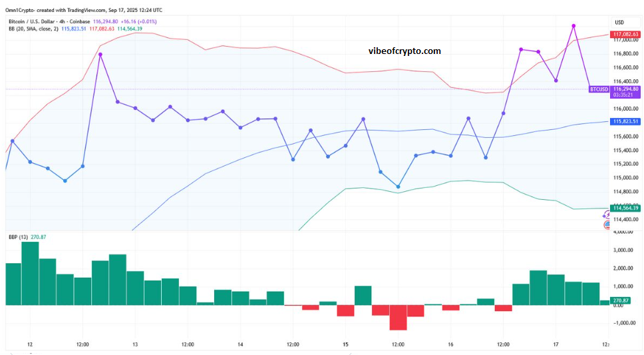Click the 270.87 BBP value label
The height and width of the screenshot is (355, 644).
(x=621, y=301)
